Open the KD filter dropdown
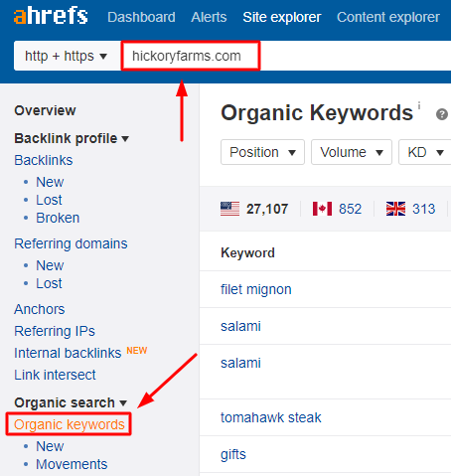This screenshot has height=476, width=451. pos(425,152)
